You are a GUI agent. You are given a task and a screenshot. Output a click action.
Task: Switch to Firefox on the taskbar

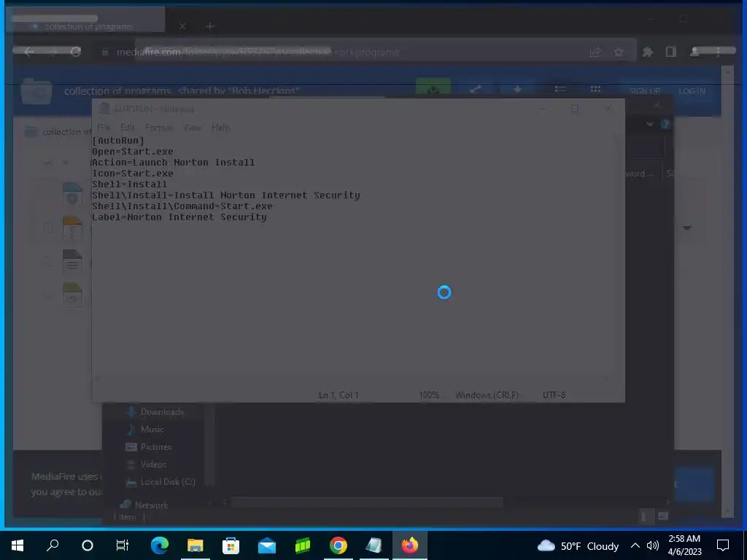tap(410, 545)
